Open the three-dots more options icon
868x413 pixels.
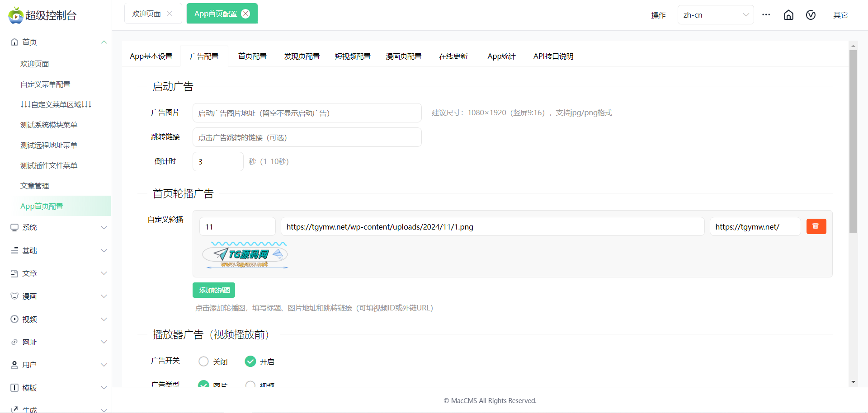pyautogui.click(x=766, y=15)
